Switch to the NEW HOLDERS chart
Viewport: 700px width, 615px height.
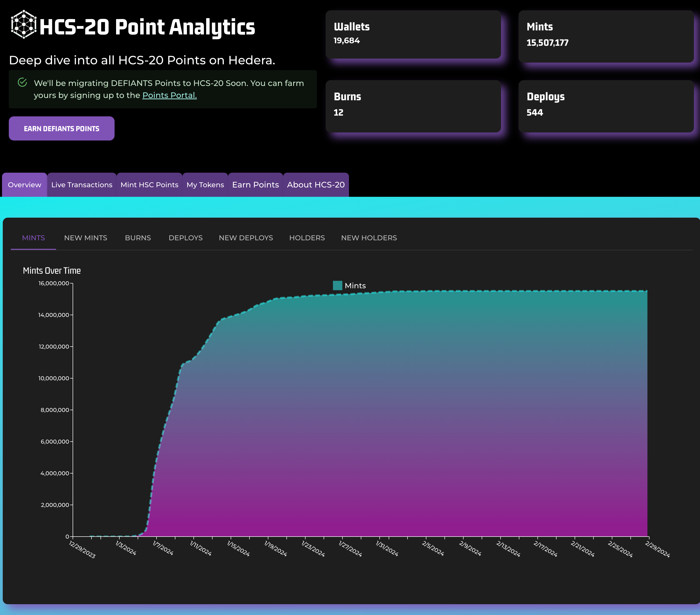(369, 238)
